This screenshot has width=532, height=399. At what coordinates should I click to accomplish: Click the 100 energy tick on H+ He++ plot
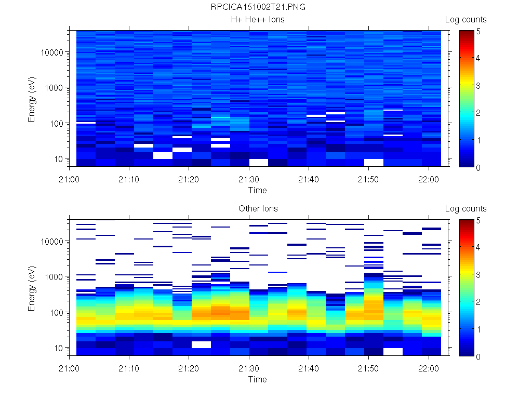coord(57,124)
